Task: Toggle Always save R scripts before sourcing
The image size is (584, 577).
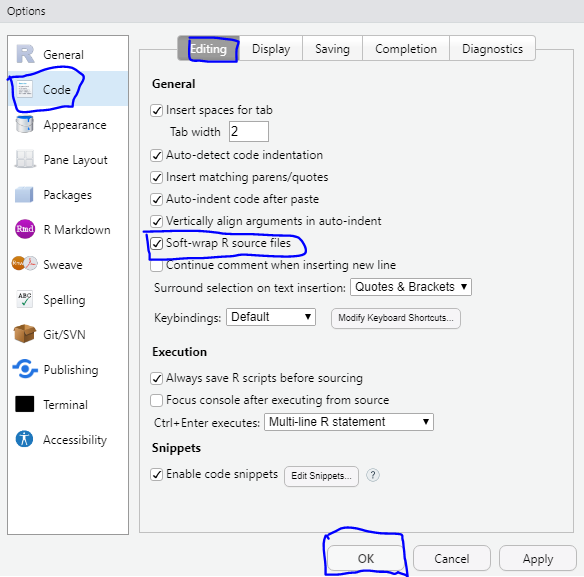Action: (x=156, y=378)
